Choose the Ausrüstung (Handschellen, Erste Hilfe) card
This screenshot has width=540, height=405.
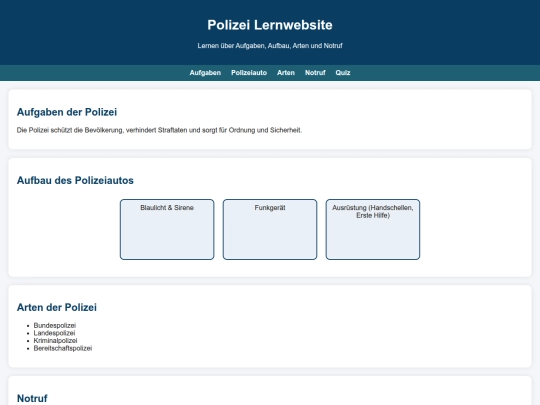click(x=373, y=229)
